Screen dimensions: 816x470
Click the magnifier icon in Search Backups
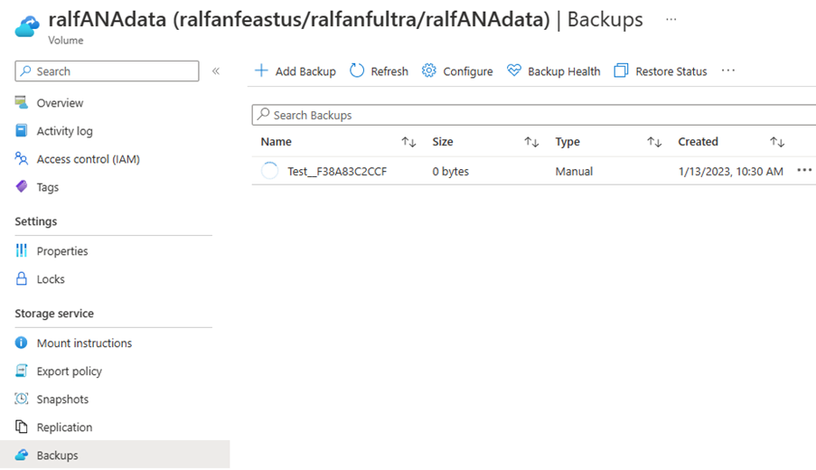(263, 114)
